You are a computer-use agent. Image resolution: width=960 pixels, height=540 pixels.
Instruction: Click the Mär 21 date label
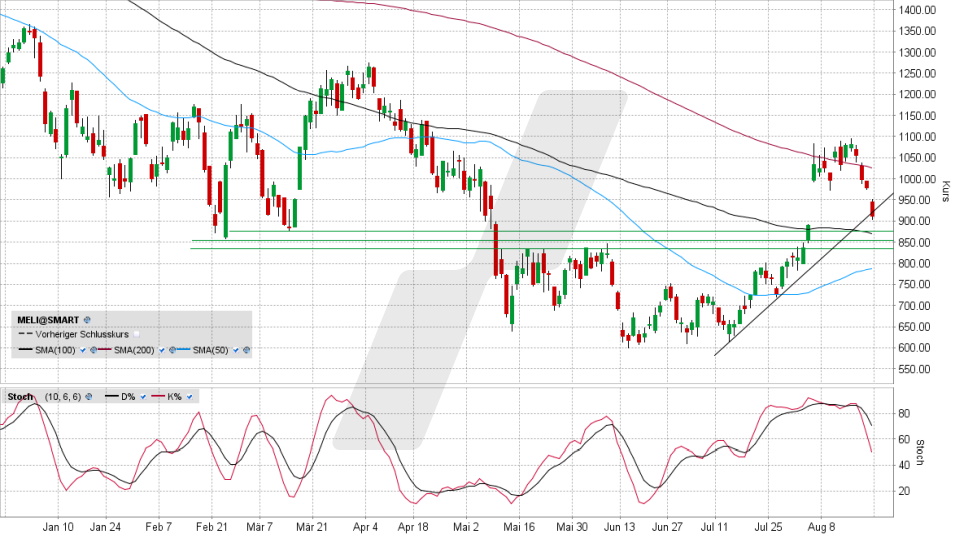312,527
